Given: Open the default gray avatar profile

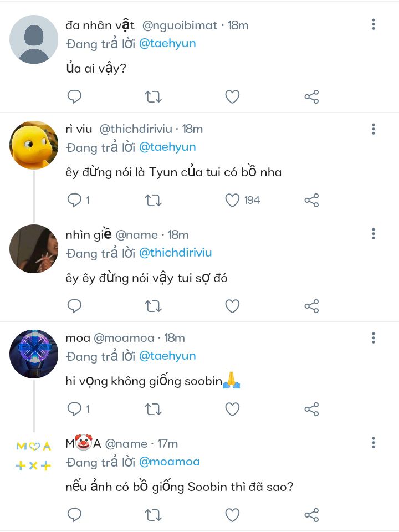Looking at the screenshot, I should 34,40.
